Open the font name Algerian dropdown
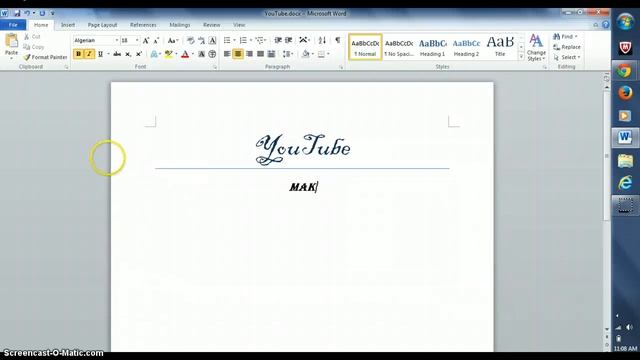This screenshot has width=640, height=360. coord(116,40)
